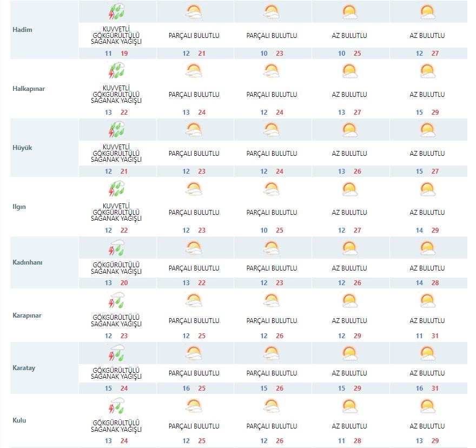Click Hüyük's KUVVETLİ GÖKGÜRÜLTÜLÜ SAĞANAK YAĞIŞLI text
Viewport: 476px width, 448px height.
coord(117,154)
